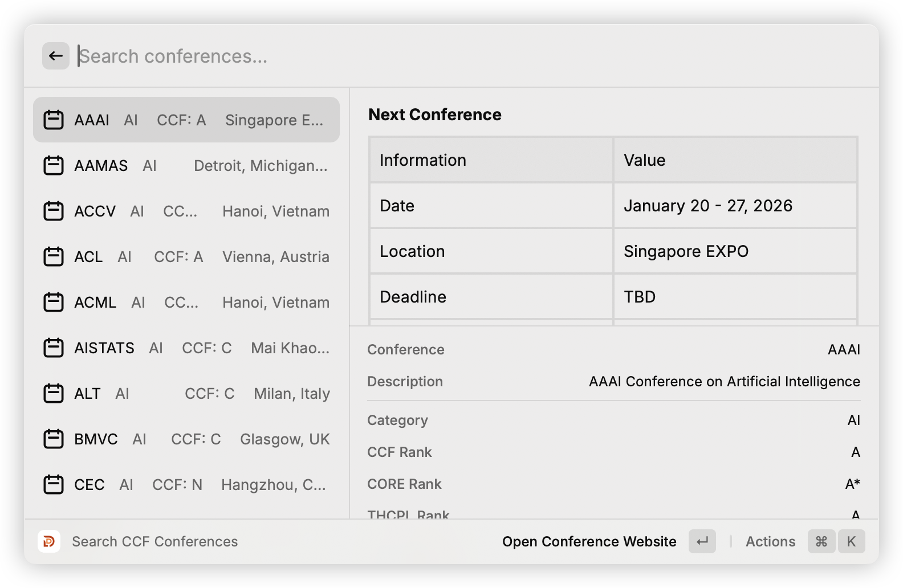This screenshot has height=588, width=903.
Task: Click the Singapore EXPO location value
Action: (686, 251)
